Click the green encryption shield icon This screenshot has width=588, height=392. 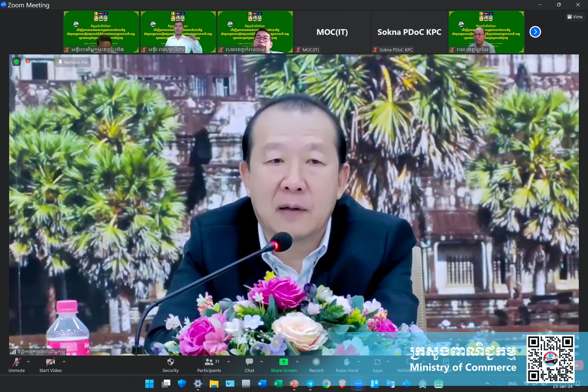click(x=17, y=62)
